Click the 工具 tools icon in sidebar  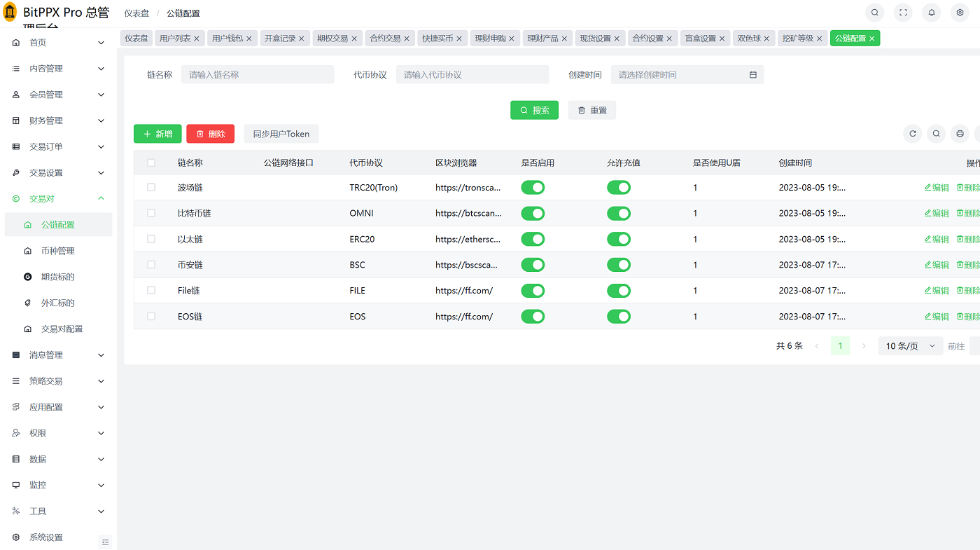pos(16,511)
